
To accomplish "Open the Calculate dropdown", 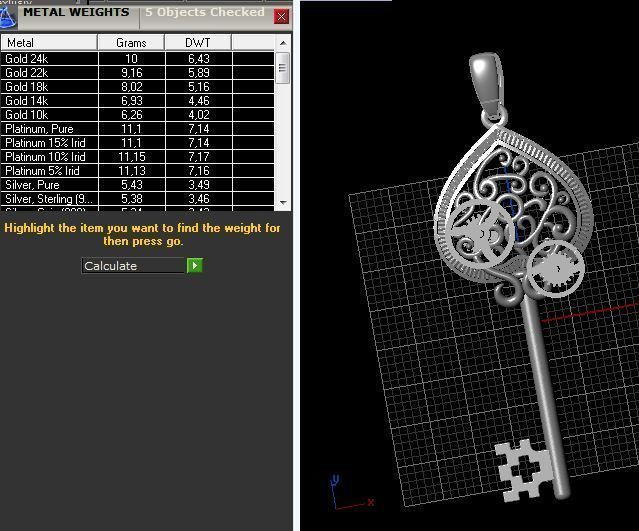I will [x=134, y=266].
